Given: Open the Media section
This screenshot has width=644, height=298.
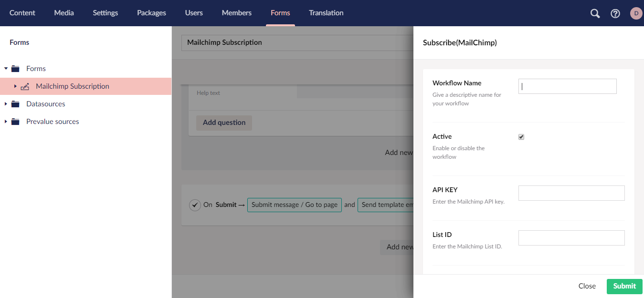Looking at the screenshot, I should (64, 13).
